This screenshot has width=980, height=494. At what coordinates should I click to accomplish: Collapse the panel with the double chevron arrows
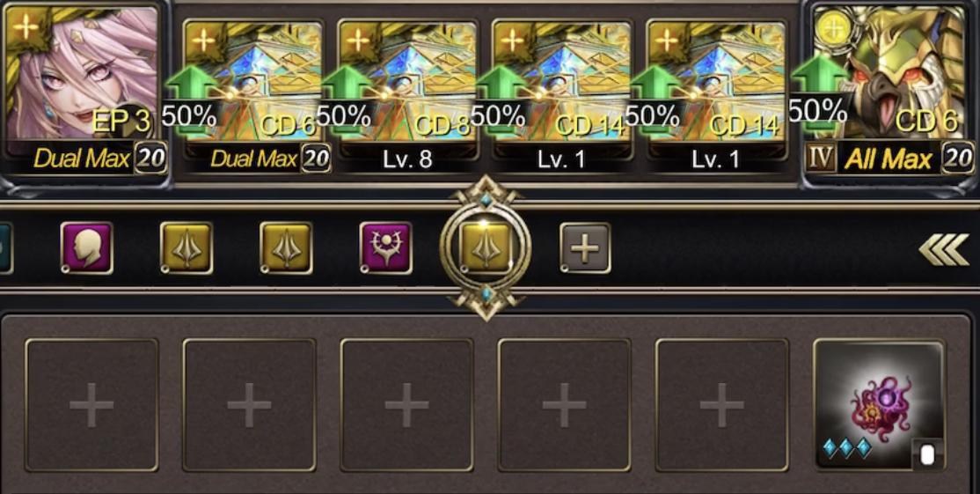click(943, 249)
